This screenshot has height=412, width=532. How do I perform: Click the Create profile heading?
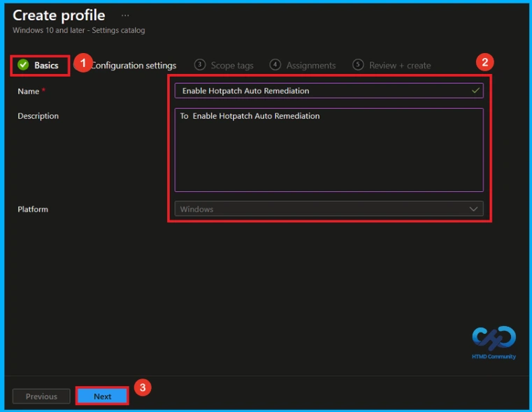[59, 15]
